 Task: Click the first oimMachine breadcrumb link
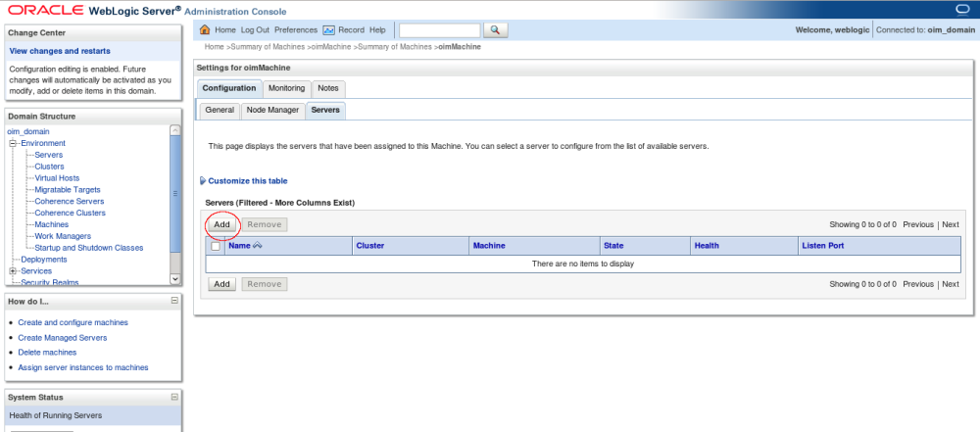332,47
